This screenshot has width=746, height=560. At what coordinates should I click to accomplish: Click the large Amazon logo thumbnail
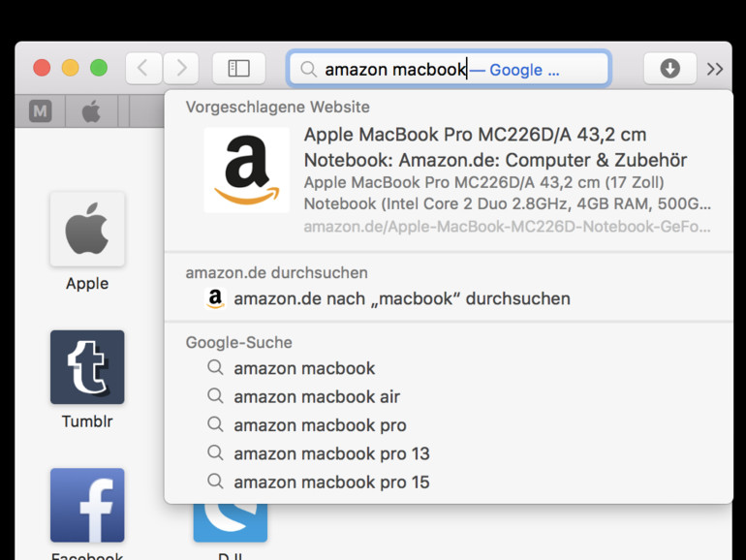246,170
